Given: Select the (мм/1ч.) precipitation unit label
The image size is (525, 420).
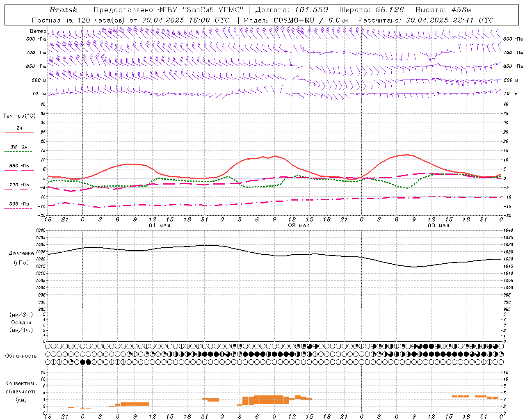Looking at the screenshot, I should (x=21, y=330).
